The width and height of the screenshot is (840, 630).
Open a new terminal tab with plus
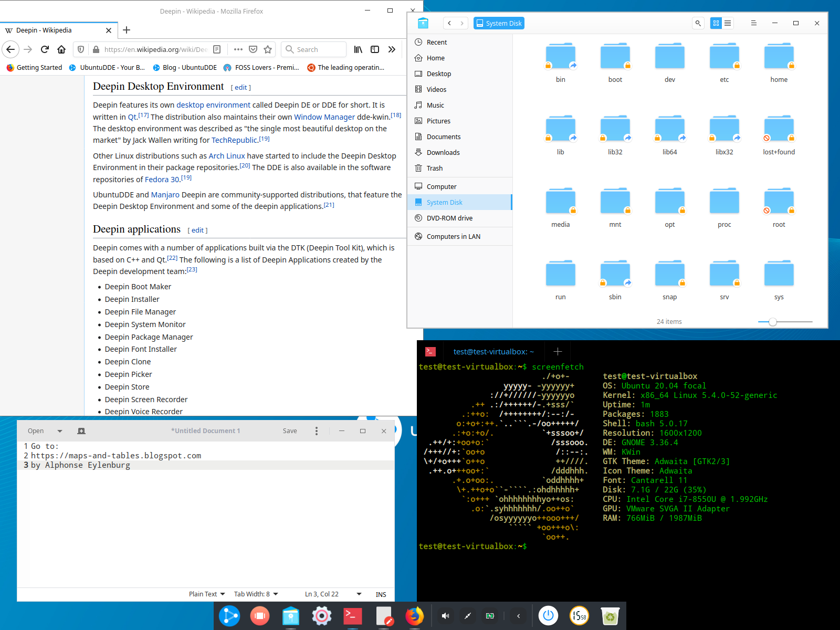click(x=558, y=352)
